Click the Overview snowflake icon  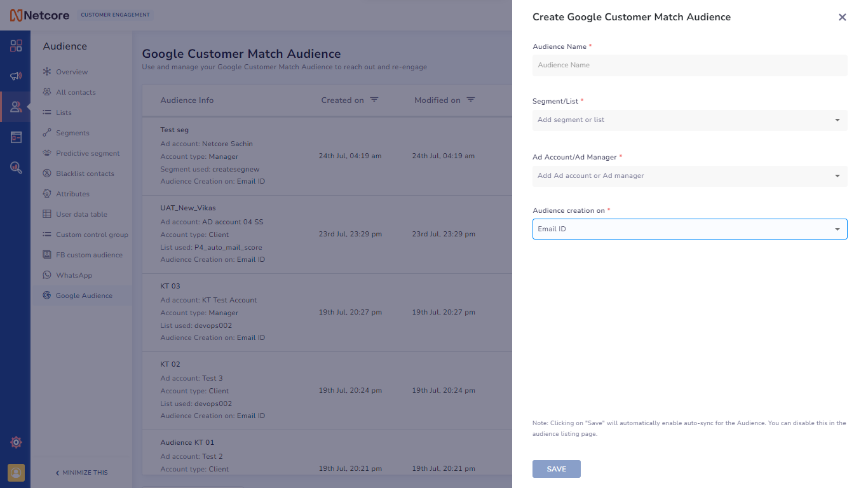click(x=47, y=72)
